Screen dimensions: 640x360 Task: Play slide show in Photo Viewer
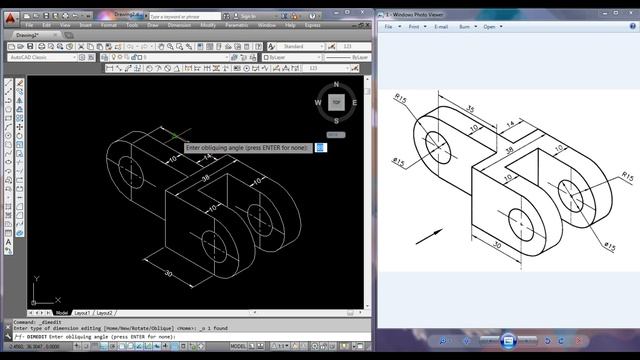point(508,340)
